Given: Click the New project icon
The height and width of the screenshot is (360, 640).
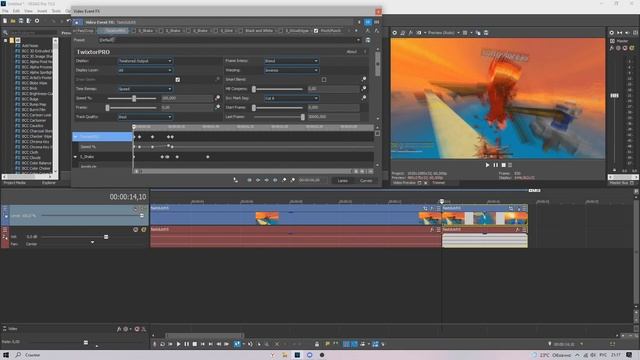Looking at the screenshot, I should (5, 20).
